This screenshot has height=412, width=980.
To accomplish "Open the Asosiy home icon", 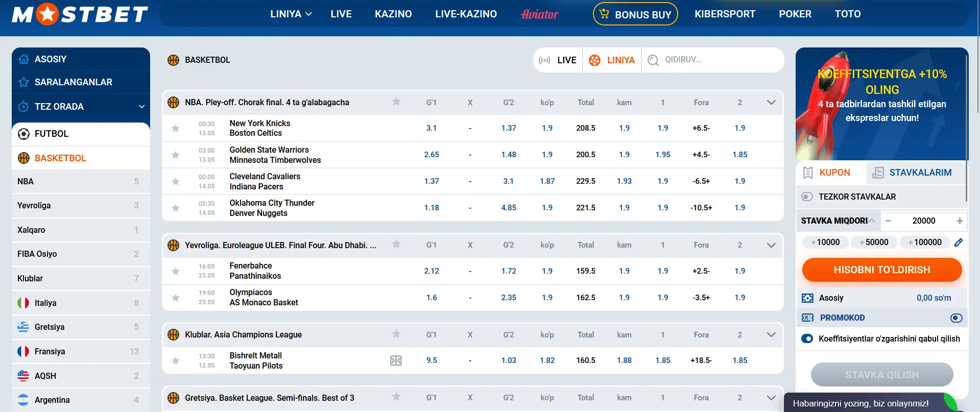I will (x=23, y=59).
